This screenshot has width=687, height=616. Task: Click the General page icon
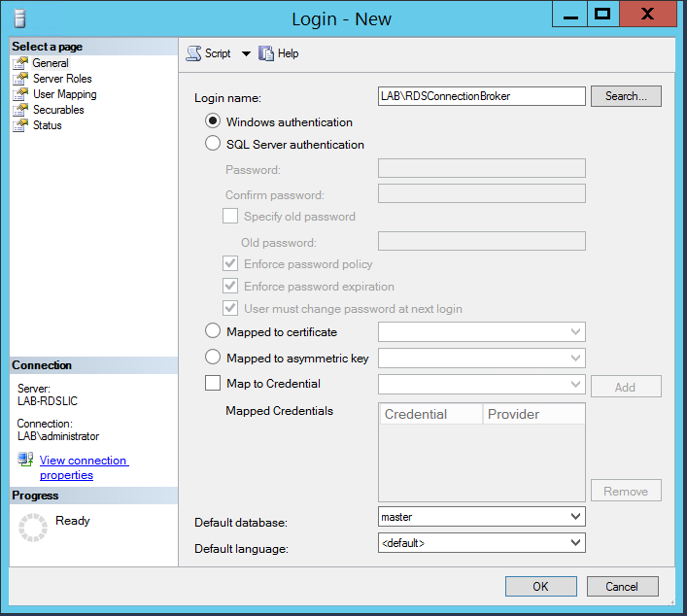pyautogui.click(x=19, y=63)
